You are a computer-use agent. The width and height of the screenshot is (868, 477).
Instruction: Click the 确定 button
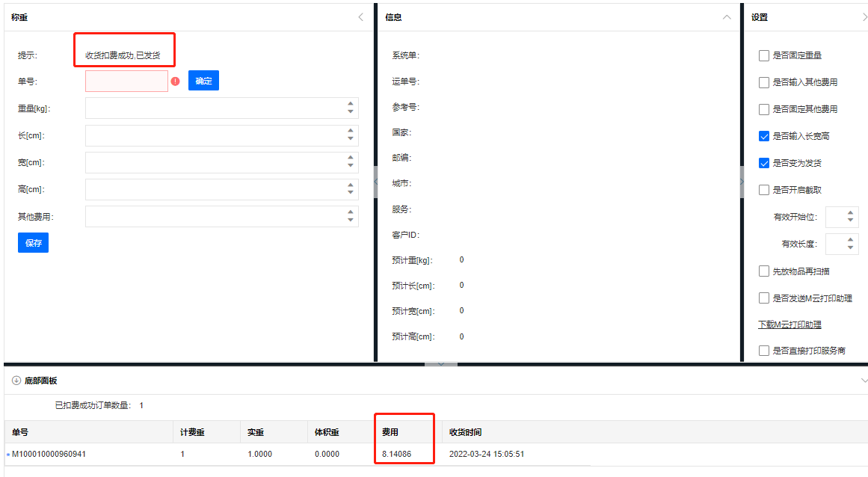click(203, 81)
